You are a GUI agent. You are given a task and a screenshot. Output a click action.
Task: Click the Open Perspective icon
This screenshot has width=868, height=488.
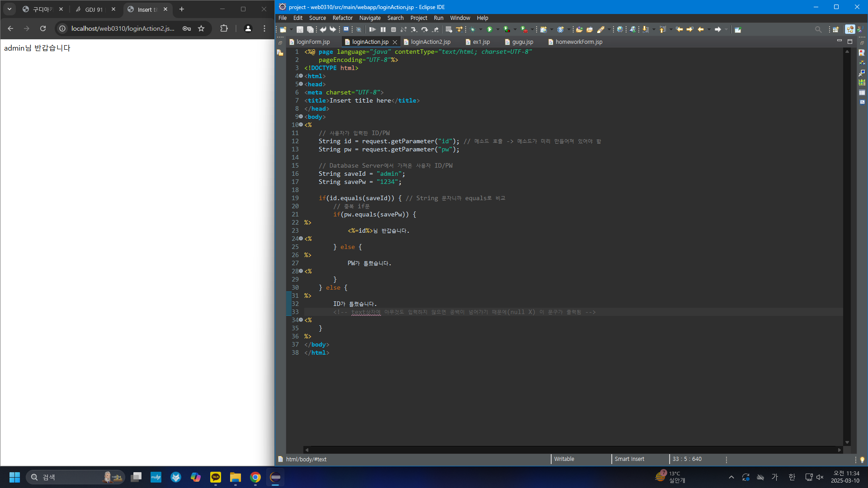835,29
